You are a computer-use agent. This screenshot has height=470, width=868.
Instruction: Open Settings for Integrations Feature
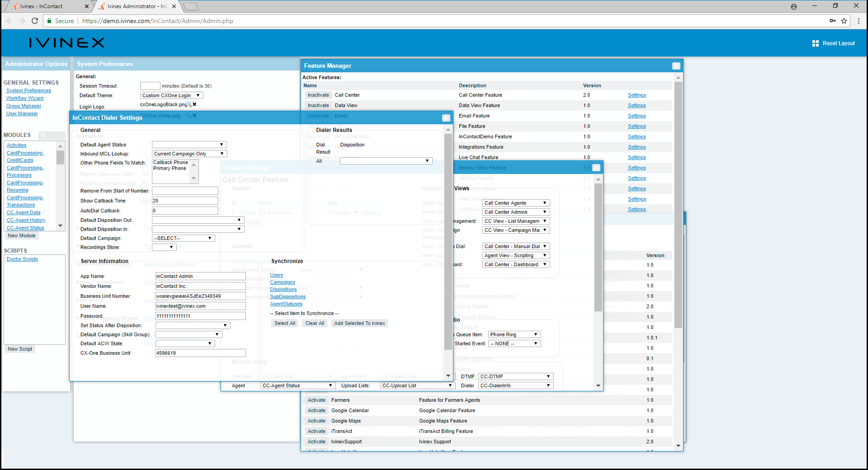pyautogui.click(x=637, y=147)
